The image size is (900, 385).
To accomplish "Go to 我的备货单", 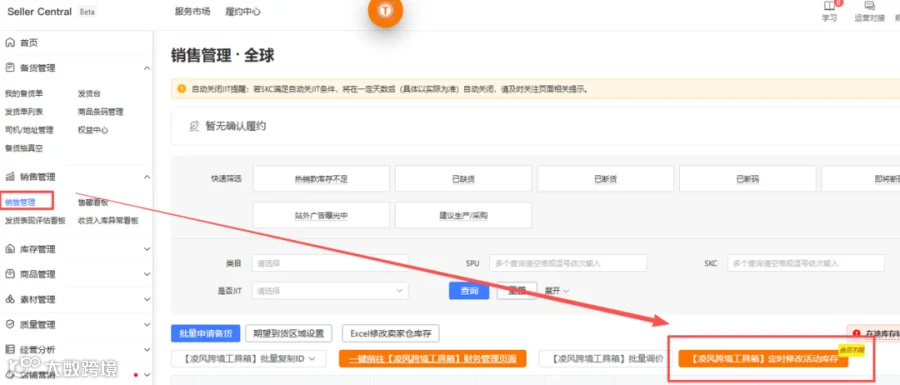I will coord(24,94).
